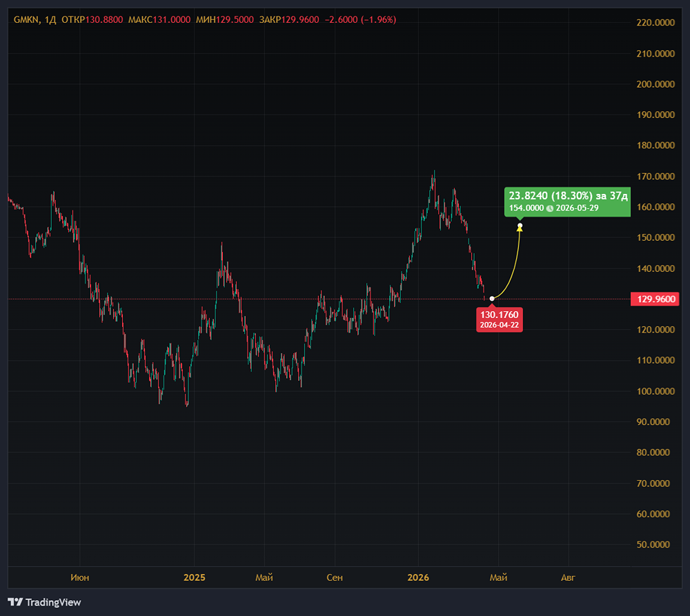This screenshot has height=616, width=690.
Task: Click the 120.0000 price axis label
Action: tap(655, 330)
